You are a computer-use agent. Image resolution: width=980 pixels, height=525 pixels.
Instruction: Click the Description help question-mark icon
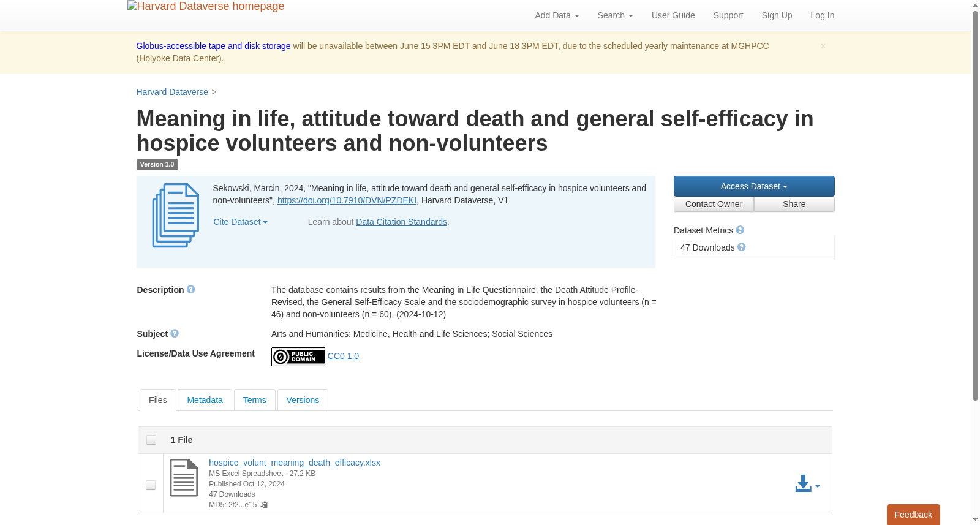(191, 290)
